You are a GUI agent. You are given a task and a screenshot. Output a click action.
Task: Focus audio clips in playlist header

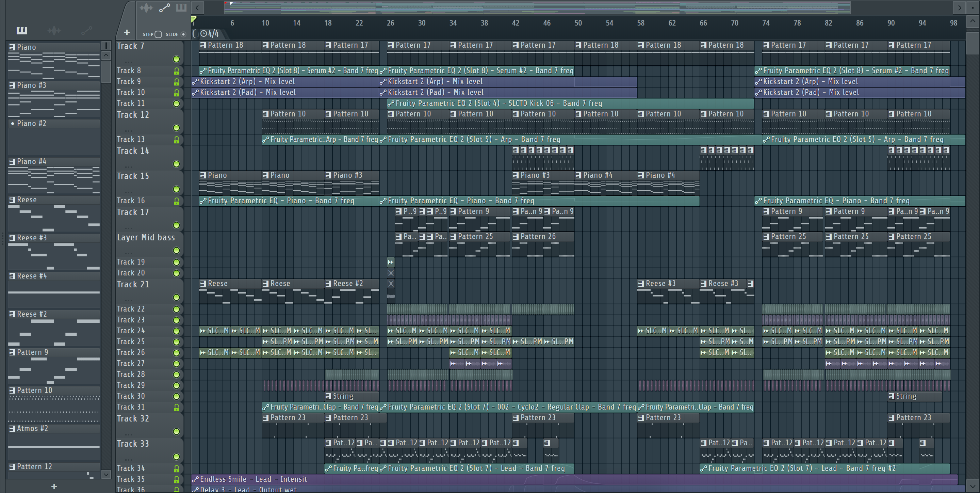(x=146, y=8)
